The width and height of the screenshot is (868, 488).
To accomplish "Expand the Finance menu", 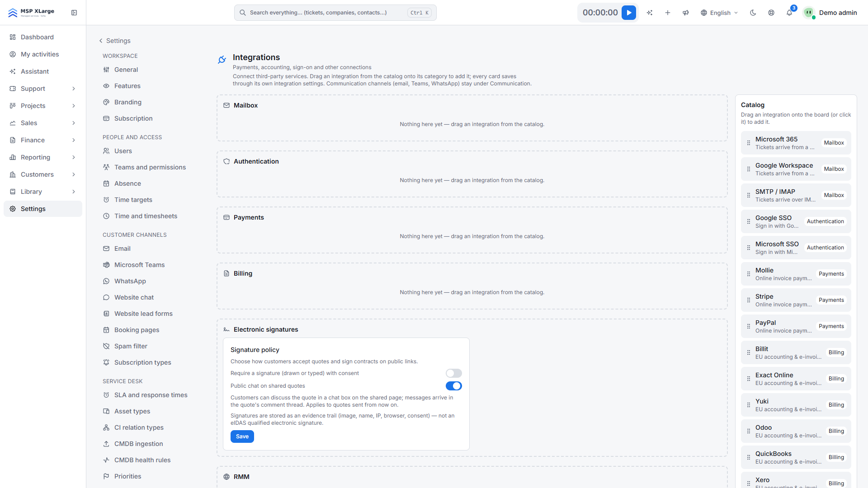I will pyautogui.click(x=43, y=140).
